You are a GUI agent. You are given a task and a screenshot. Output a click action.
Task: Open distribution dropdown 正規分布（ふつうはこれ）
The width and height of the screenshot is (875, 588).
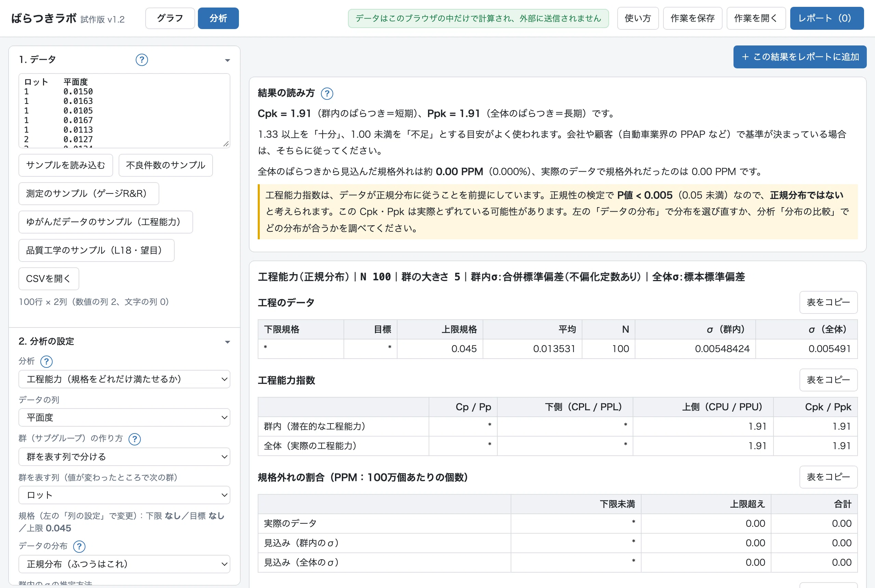tap(124, 564)
